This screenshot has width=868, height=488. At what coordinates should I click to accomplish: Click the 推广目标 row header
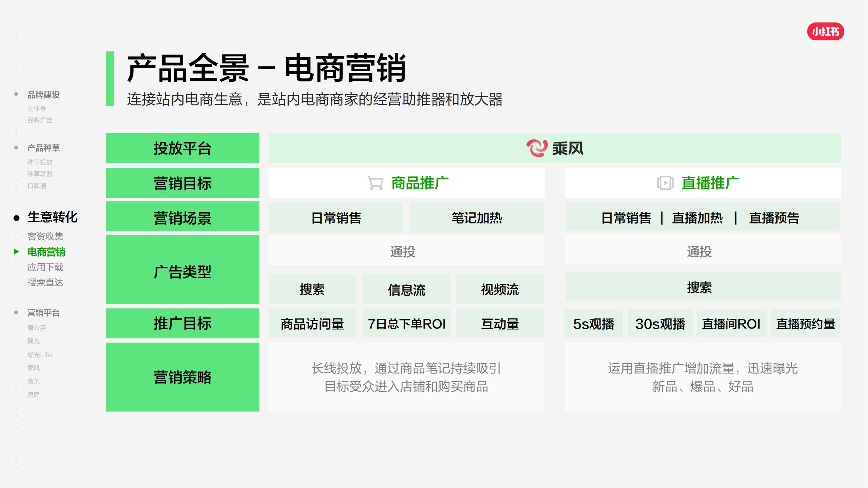click(x=183, y=323)
